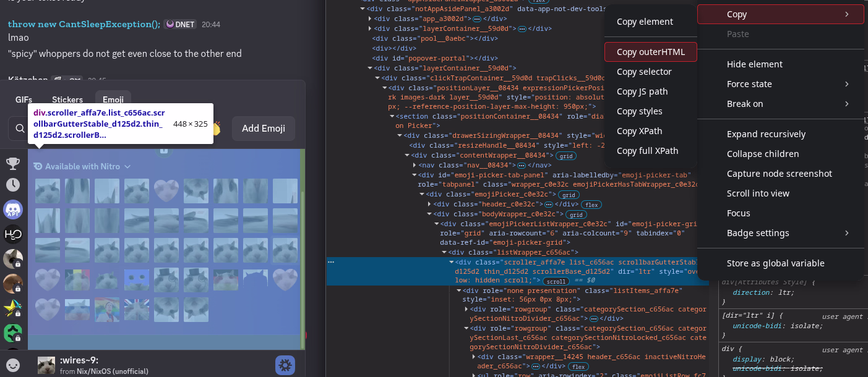Screen dimensions: 868x377
Task: Select the H2O server emoji category
Action: click(x=13, y=234)
